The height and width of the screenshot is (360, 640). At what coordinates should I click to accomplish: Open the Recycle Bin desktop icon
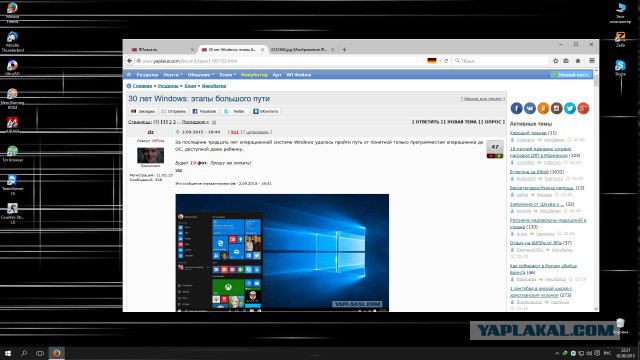pos(620,326)
